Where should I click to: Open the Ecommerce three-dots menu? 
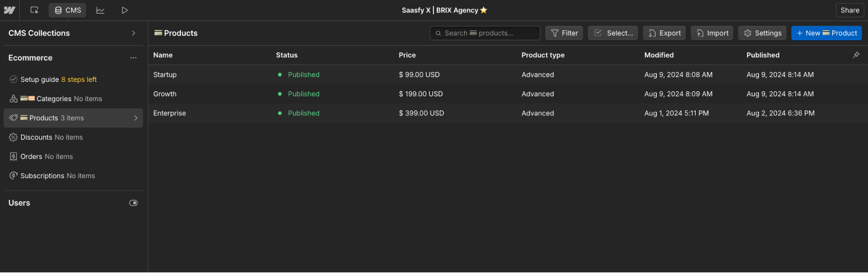point(133,58)
